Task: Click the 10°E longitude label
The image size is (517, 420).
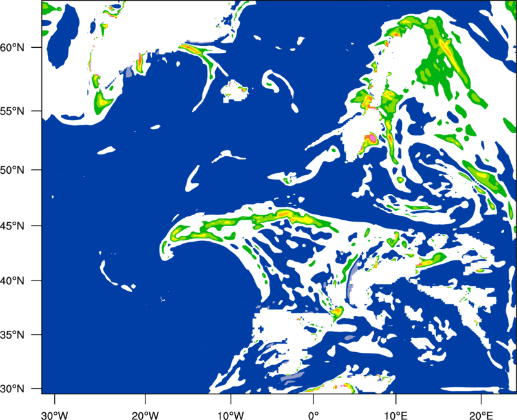Action: click(396, 415)
